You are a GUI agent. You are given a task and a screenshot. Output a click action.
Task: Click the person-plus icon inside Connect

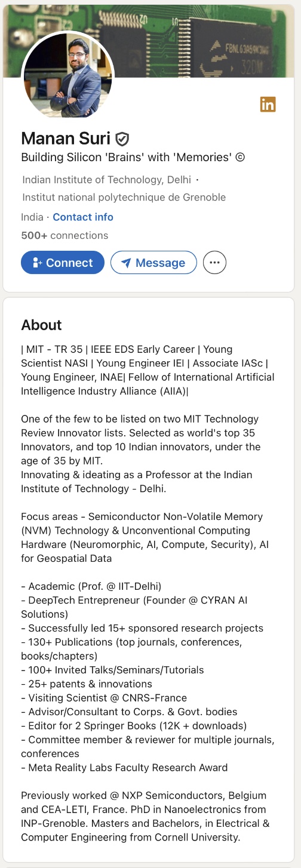click(38, 263)
